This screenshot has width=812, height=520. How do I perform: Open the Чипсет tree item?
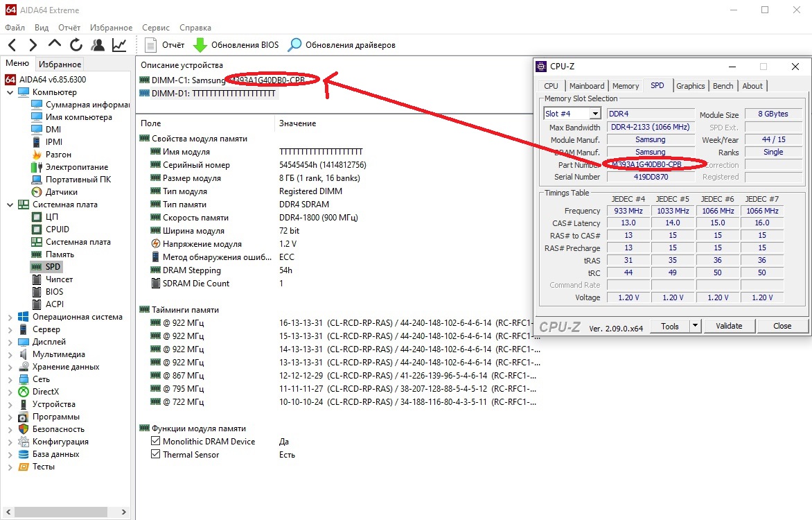(x=52, y=279)
